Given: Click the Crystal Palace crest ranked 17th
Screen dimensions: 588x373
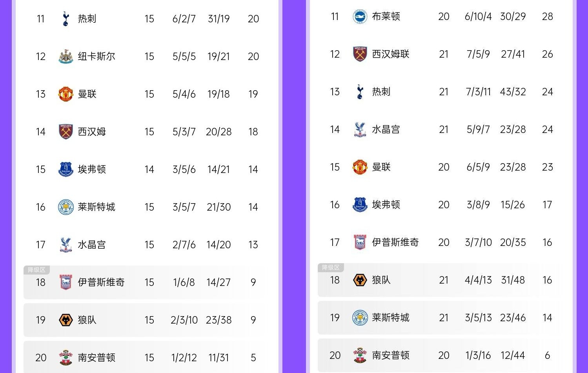Looking at the screenshot, I should (x=66, y=245).
